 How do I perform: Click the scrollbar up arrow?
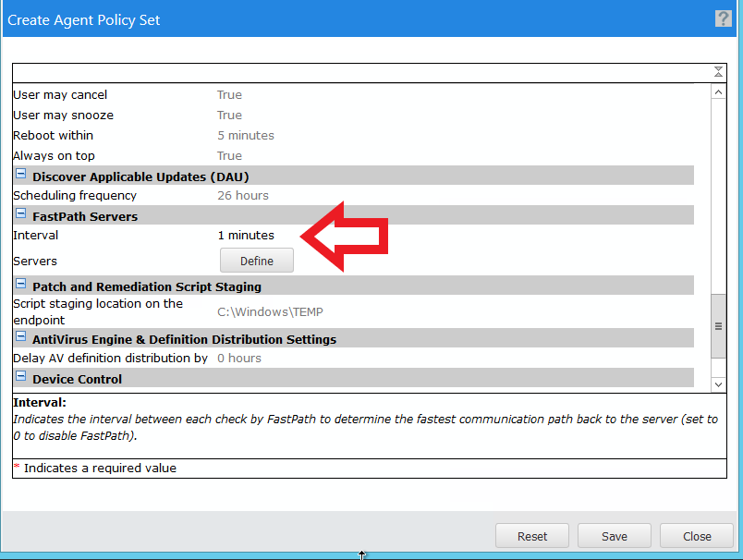718,92
